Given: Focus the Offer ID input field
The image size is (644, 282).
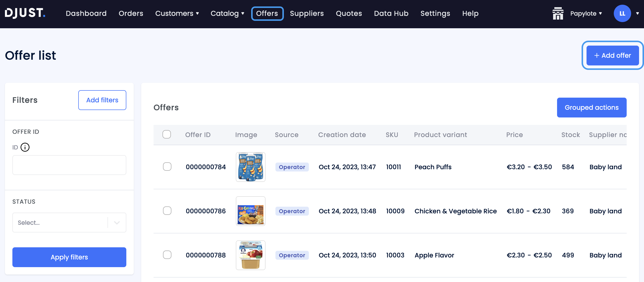Looking at the screenshot, I should click(69, 165).
